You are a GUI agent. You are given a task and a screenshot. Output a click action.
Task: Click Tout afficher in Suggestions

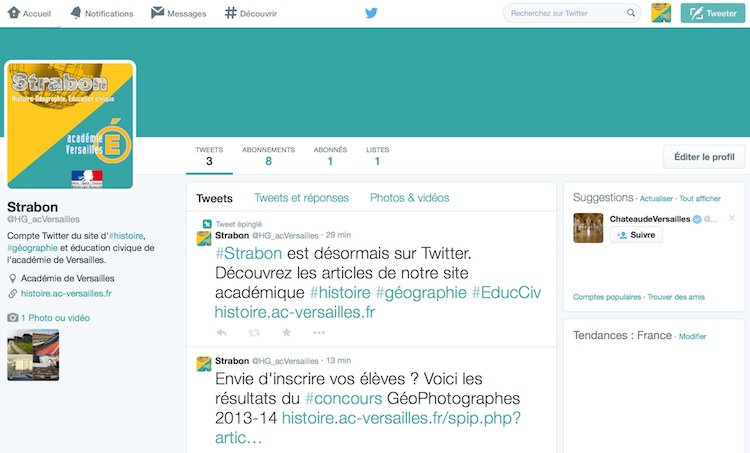(700, 199)
